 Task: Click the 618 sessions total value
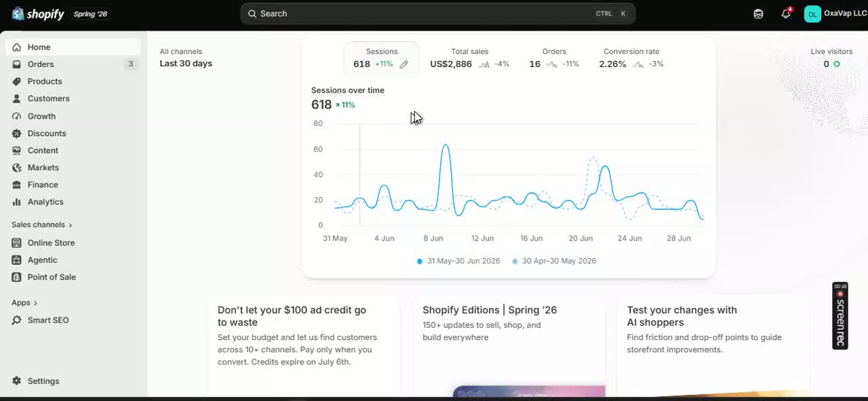(321, 105)
